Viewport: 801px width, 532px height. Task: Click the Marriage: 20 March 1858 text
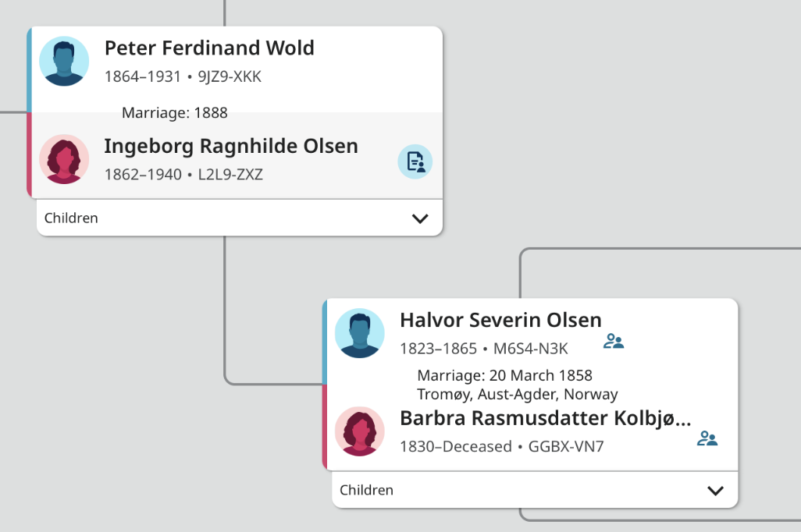[504, 376]
